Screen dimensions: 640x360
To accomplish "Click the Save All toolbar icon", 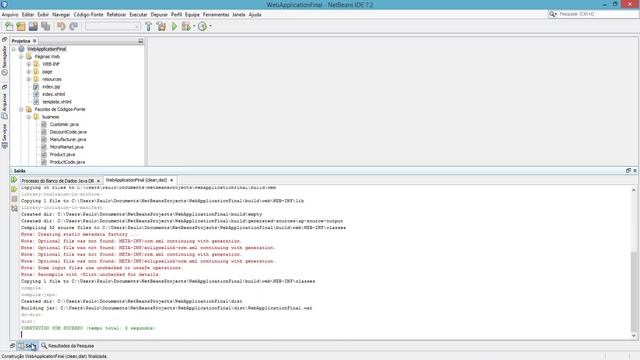I will (x=45, y=27).
